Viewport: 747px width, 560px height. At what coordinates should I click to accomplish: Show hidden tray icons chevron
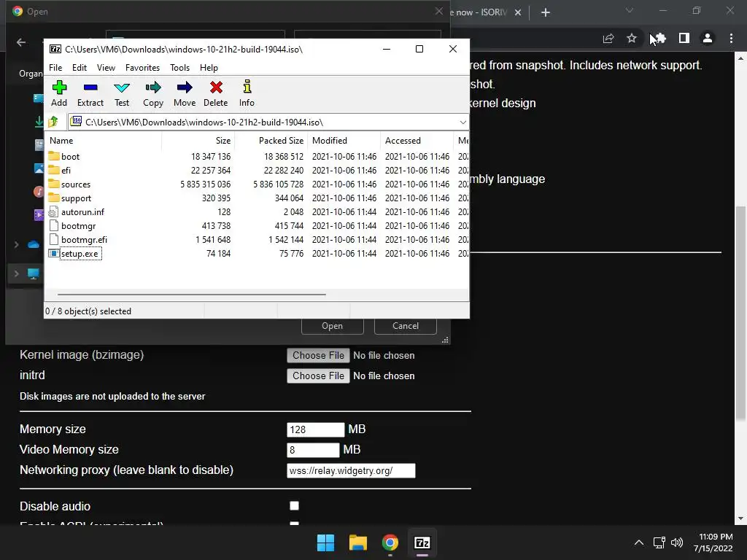[639, 542]
